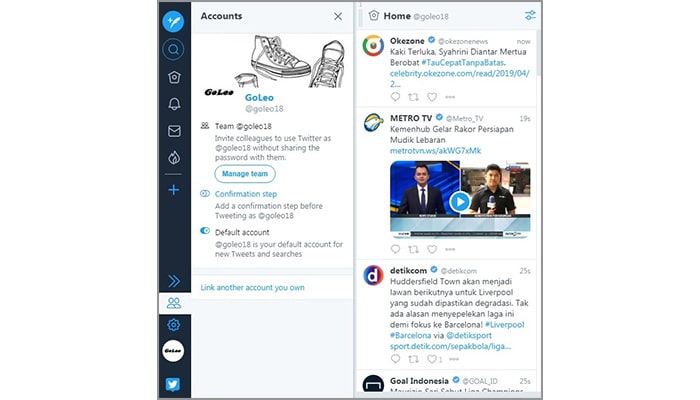Click the GoLeo profile avatar in the sidebar
The height and width of the screenshot is (400, 700).
(x=173, y=351)
